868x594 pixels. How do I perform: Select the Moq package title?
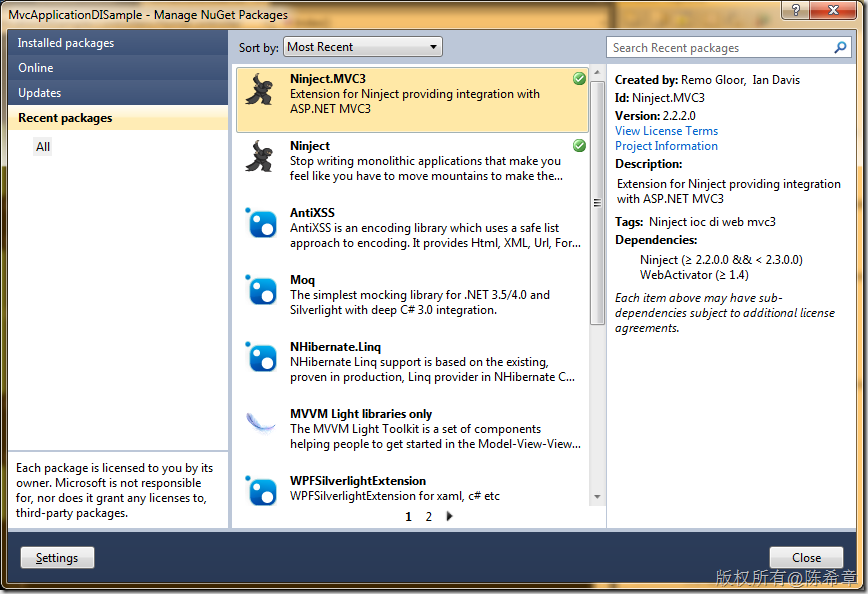tap(302, 280)
